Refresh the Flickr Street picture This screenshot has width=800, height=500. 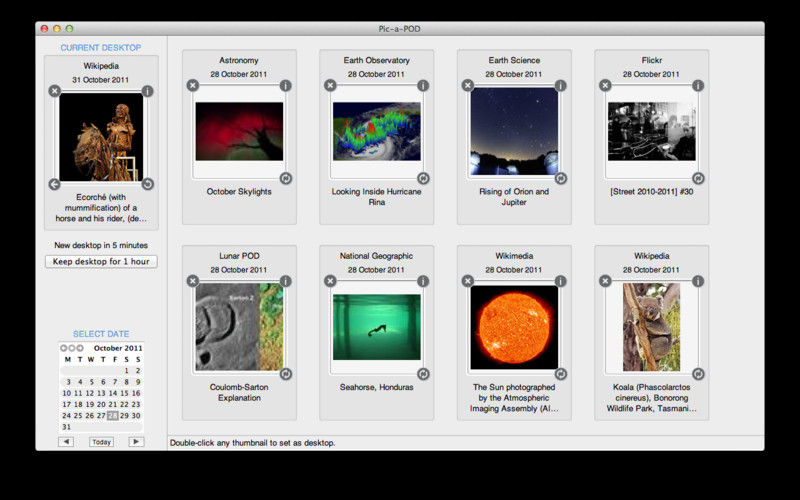[x=698, y=178]
